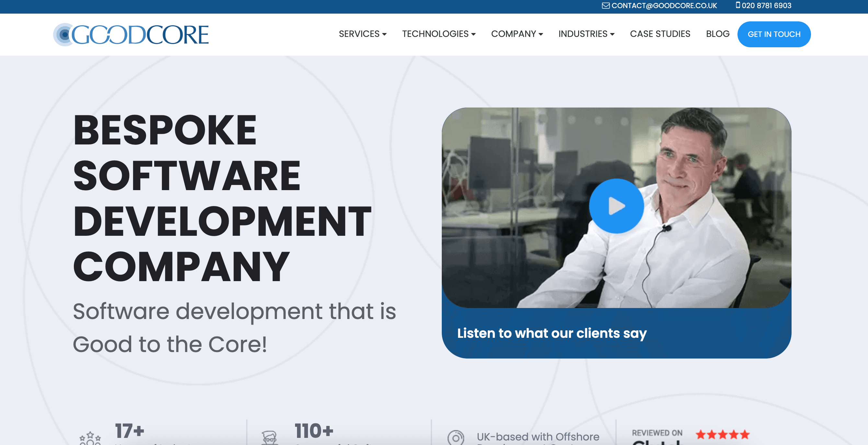Click the 17+ statistic
This screenshot has height=445, width=868.
tap(130, 431)
